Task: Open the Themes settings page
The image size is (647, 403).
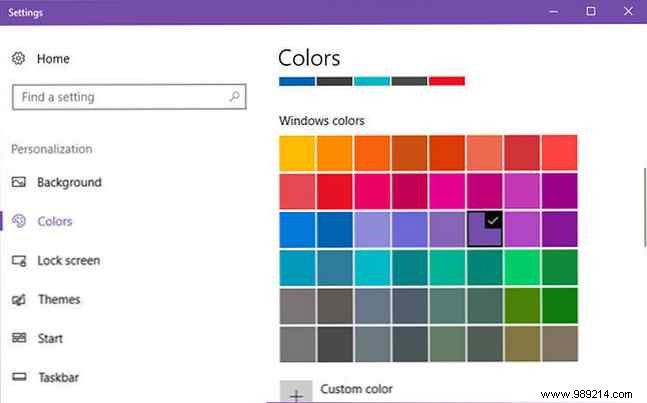Action: pyautogui.click(x=58, y=300)
